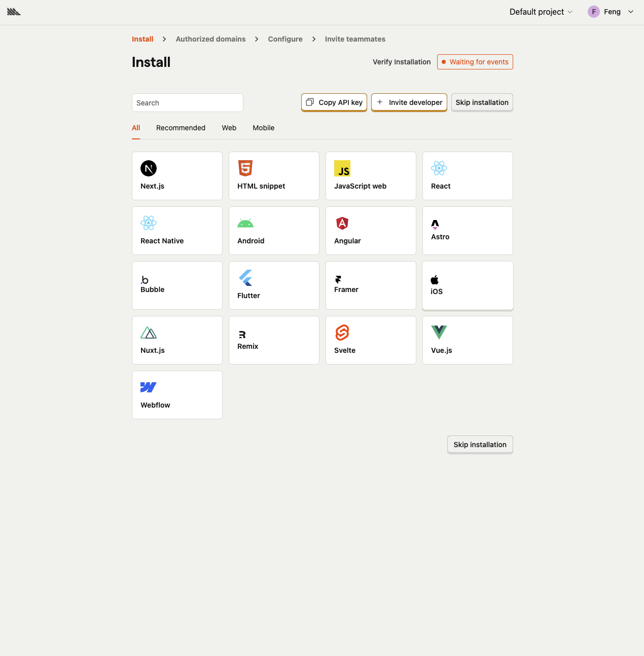Open the JavaScript web card label
644x656 pixels.
tap(360, 186)
